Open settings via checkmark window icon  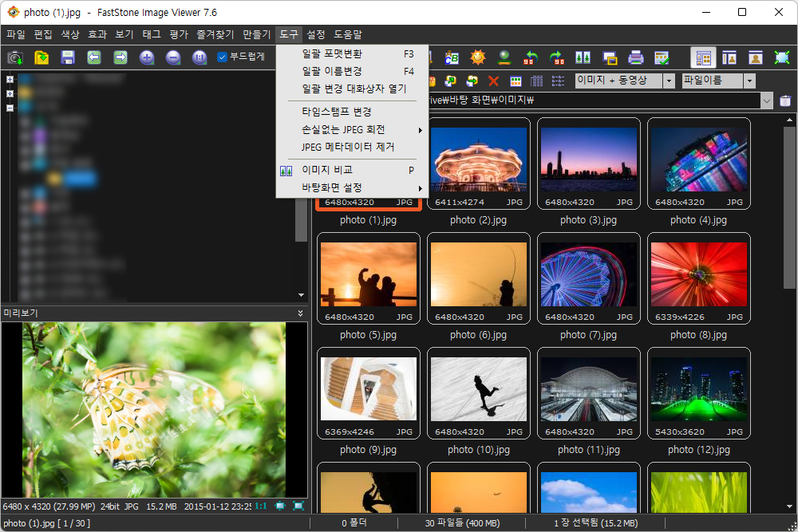tap(662, 57)
